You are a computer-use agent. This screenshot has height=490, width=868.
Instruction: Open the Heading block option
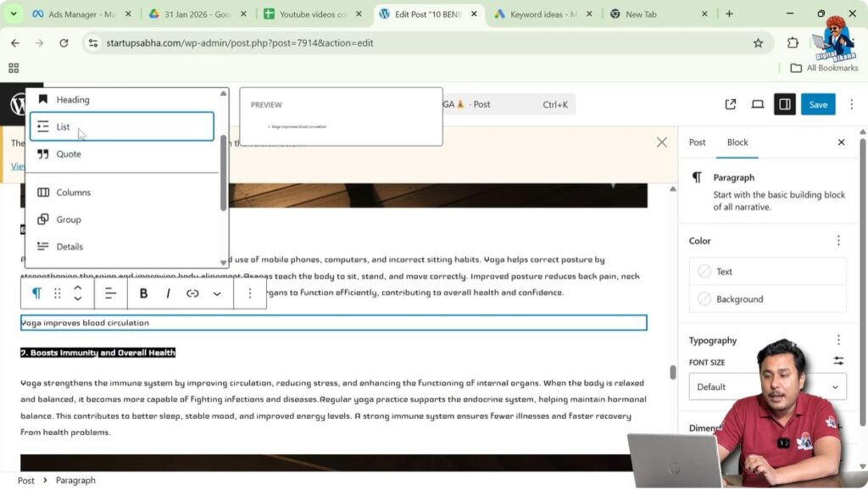click(x=71, y=99)
